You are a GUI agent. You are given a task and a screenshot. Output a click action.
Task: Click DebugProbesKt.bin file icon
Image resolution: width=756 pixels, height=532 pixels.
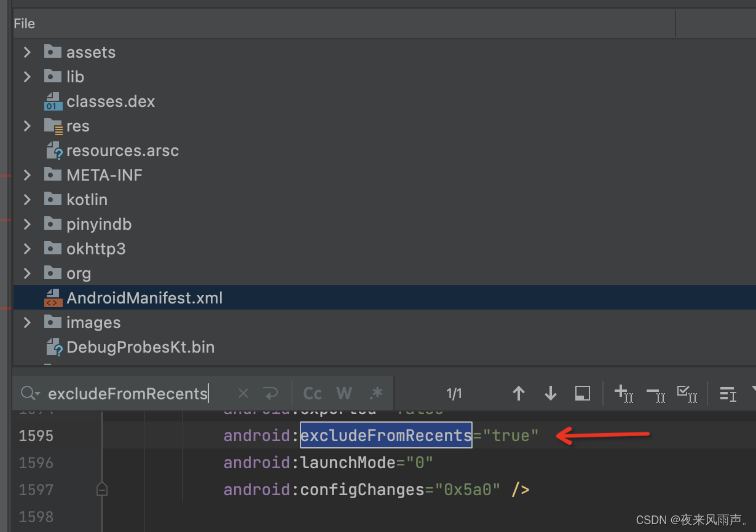(54, 347)
